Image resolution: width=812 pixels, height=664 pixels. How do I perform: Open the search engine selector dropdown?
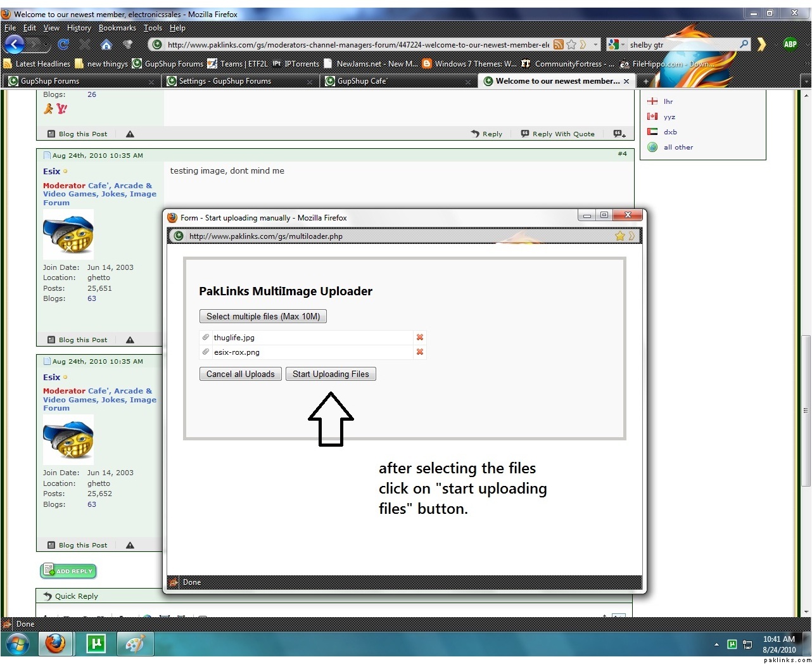tap(614, 44)
